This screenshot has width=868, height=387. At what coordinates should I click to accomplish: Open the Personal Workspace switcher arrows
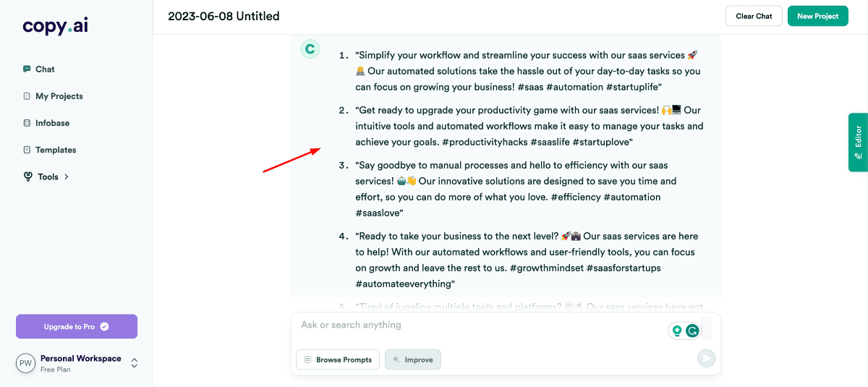click(x=134, y=363)
